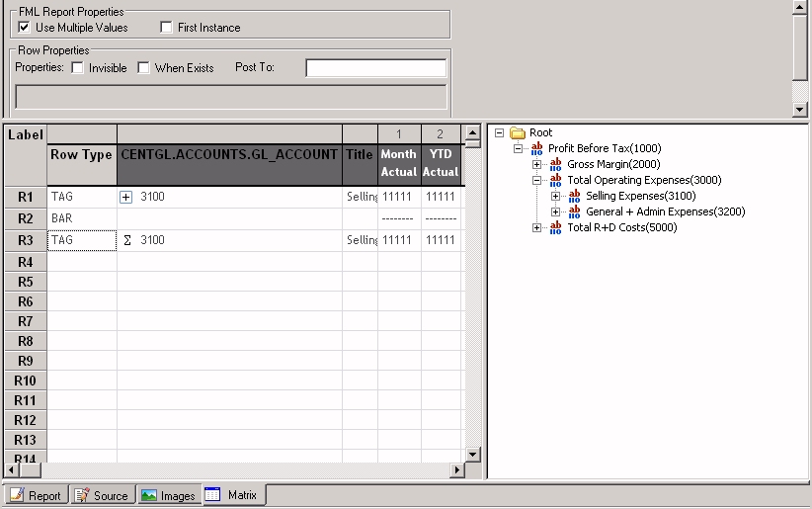
Task: Select Profit Before Tax(1000) in tree
Action: click(x=605, y=148)
